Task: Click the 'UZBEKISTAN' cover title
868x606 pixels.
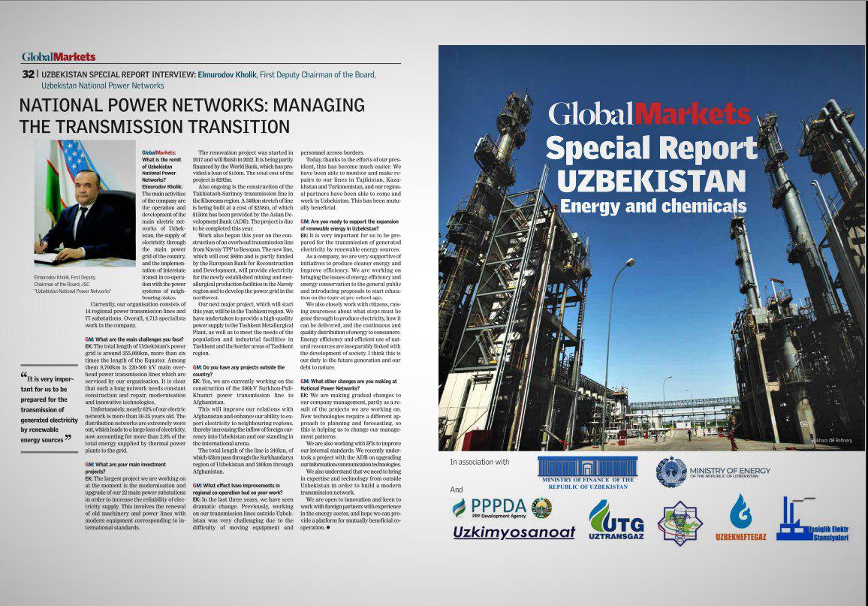Action: [652, 182]
